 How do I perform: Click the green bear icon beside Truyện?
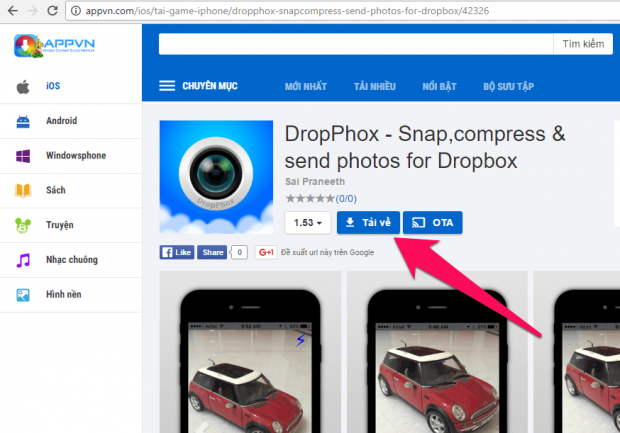pyautogui.click(x=23, y=225)
